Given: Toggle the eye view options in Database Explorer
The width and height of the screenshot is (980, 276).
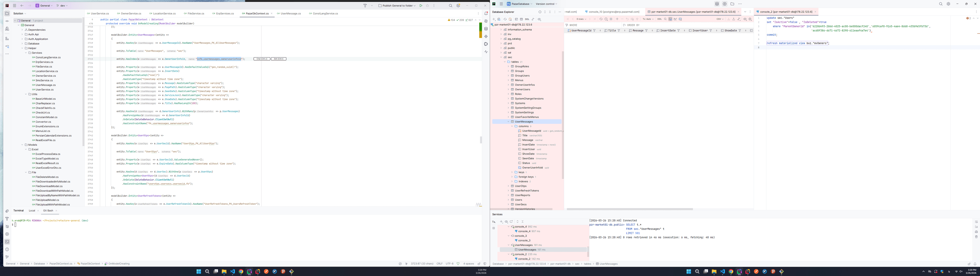Looking at the screenshot, I should 539,19.
